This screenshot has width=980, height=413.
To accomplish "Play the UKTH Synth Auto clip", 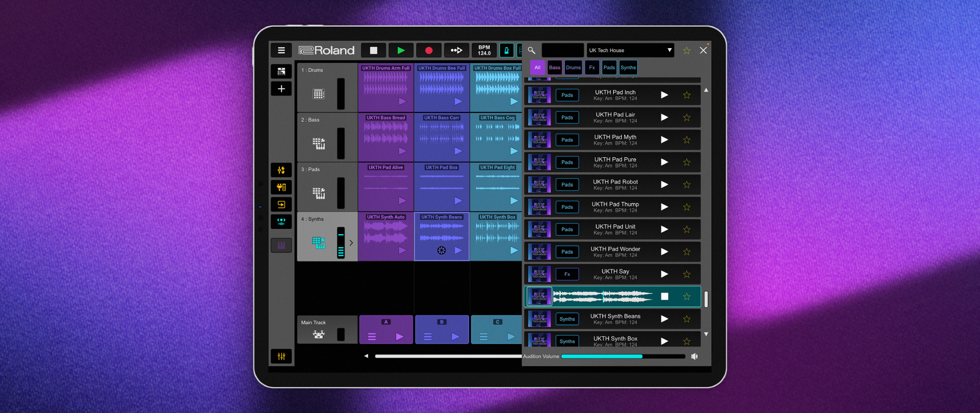I will 402,250.
